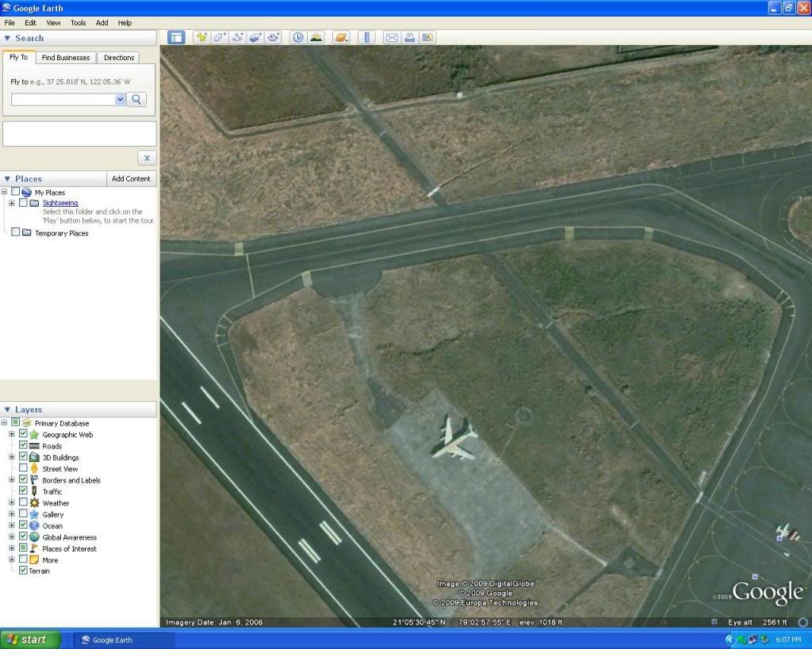Collapse the Primary Database tree node
This screenshot has width=812, height=649.
click(x=4, y=423)
